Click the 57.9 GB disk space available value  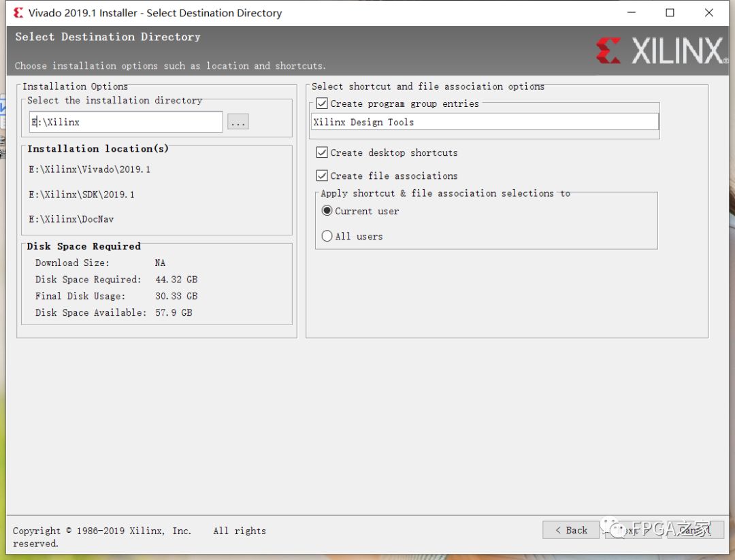tap(174, 312)
